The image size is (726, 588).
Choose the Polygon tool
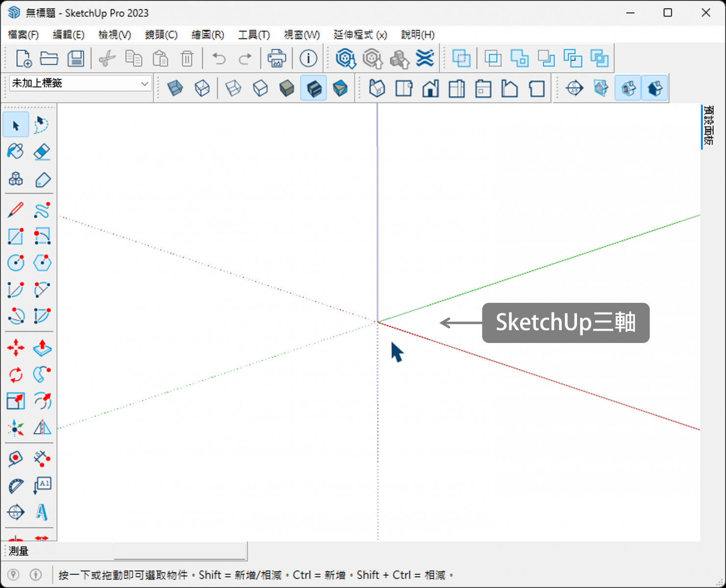click(42, 263)
